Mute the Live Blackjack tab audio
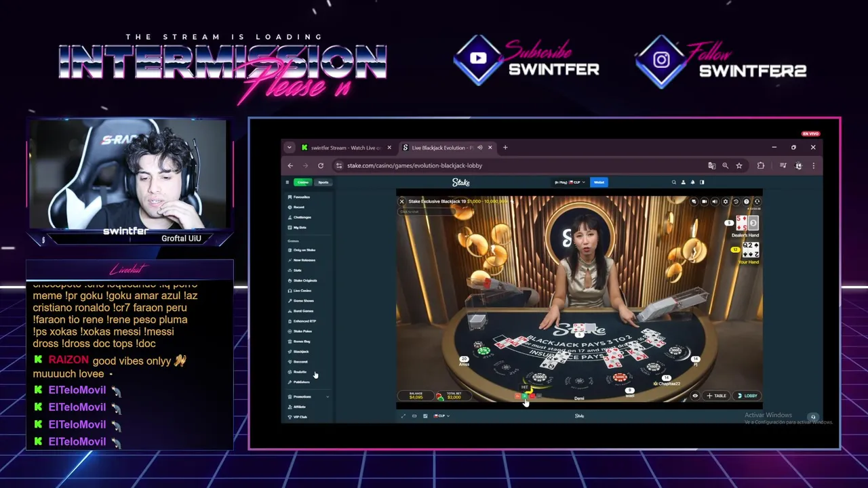This screenshot has width=868, height=488. click(479, 148)
